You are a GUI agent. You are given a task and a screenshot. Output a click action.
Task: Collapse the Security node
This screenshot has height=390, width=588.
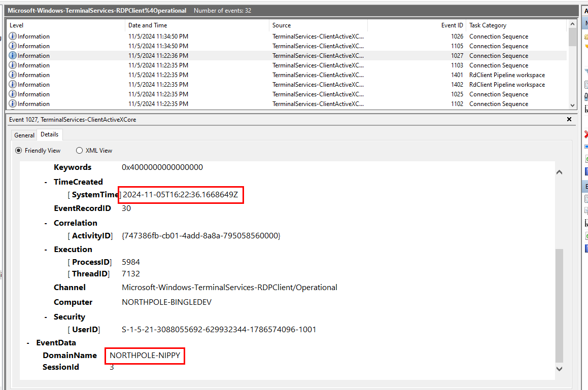(46, 317)
